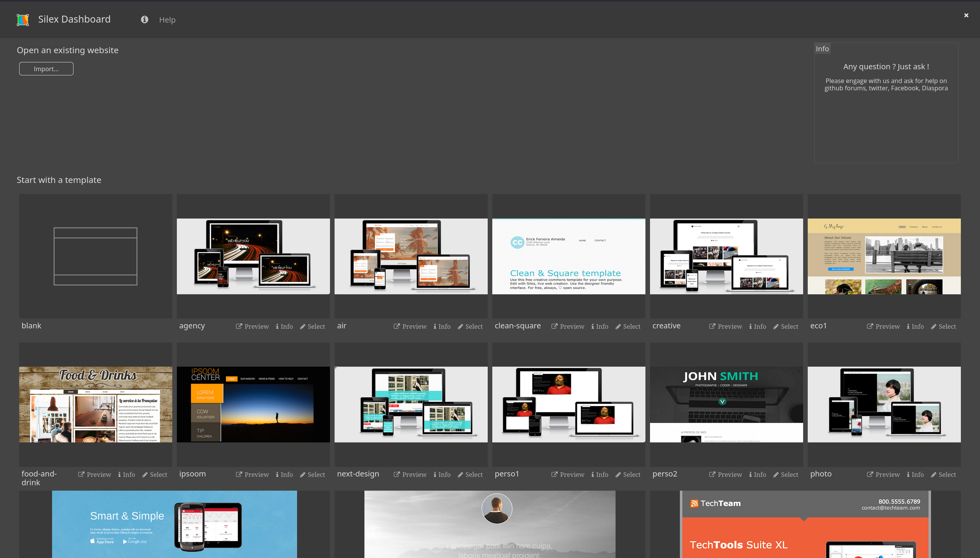Click the info circle icon near Help
This screenshot has height=558, width=980.
pos(144,20)
